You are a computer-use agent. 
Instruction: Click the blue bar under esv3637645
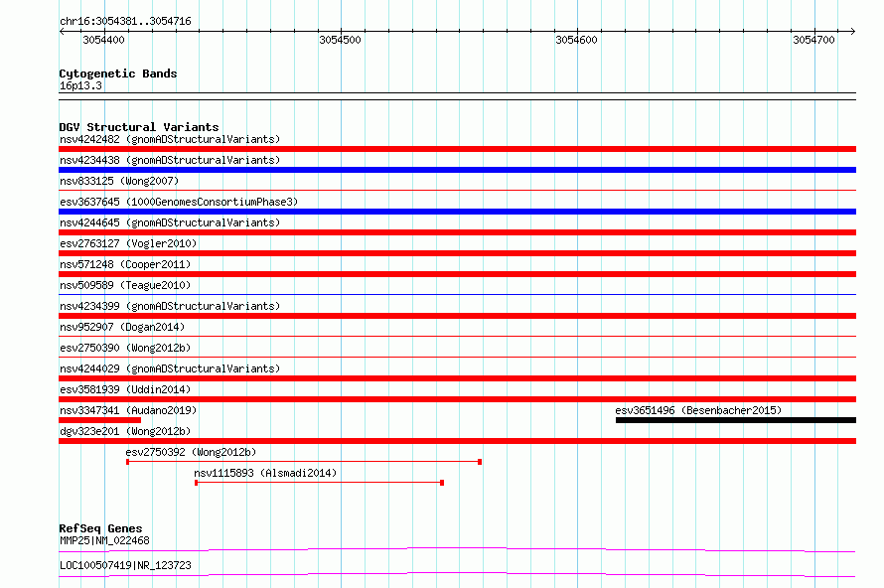[x=457, y=212]
